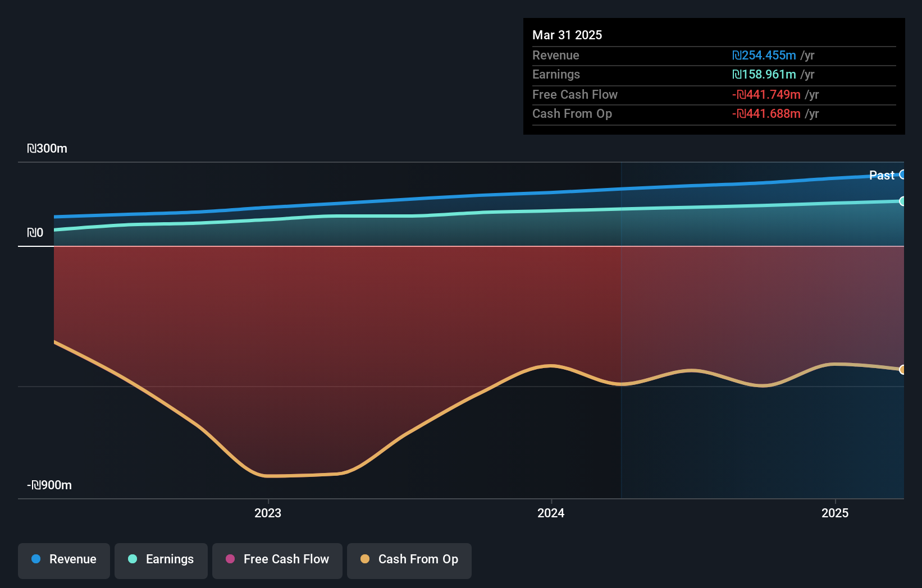This screenshot has height=588, width=922.
Task: Select the yellow Cash From Op legend dot
Action: click(x=364, y=559)
